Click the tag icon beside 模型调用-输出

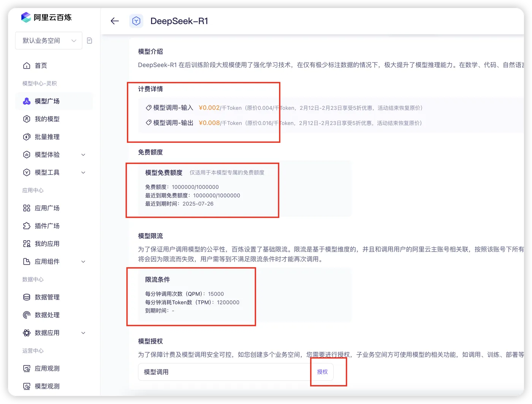[x=149, y=123]
